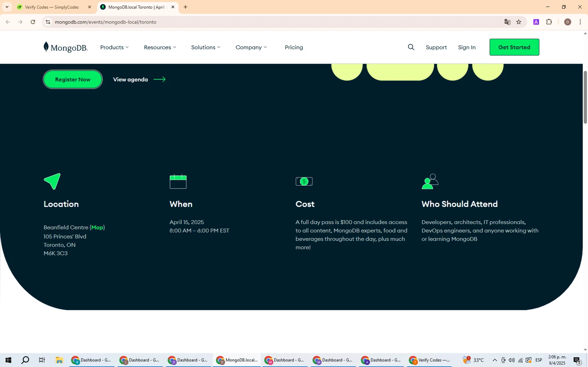Open Verify Codes window in taskbar

(430, 360)
